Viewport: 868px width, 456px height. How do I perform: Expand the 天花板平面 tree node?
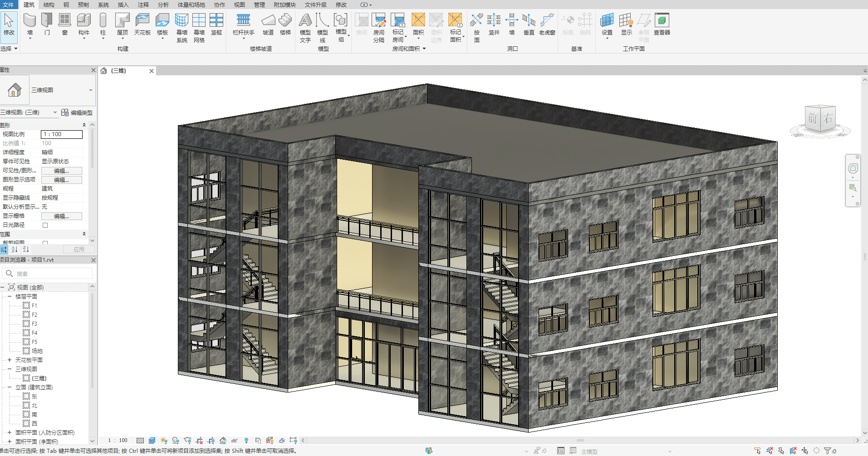10,360
